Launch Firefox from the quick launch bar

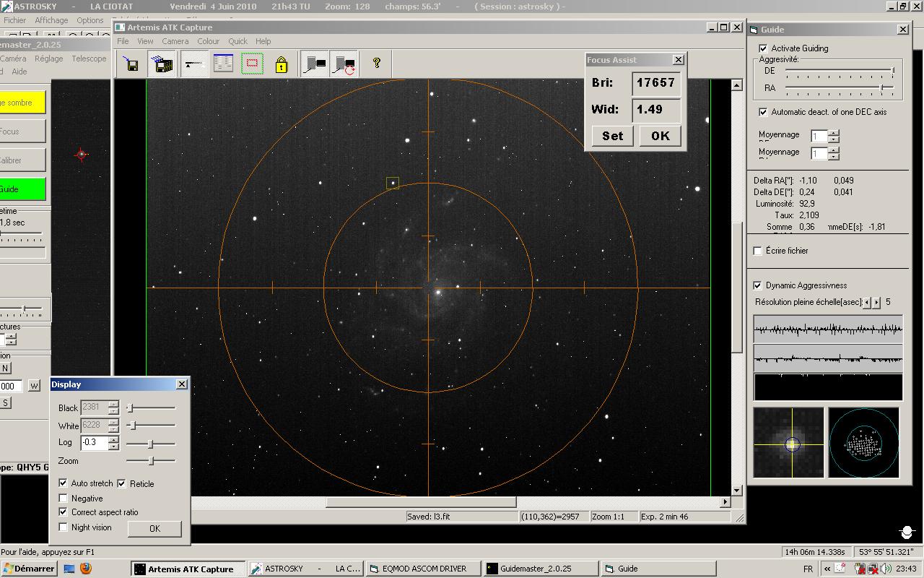pyautogui.click(x=85, y=569)
